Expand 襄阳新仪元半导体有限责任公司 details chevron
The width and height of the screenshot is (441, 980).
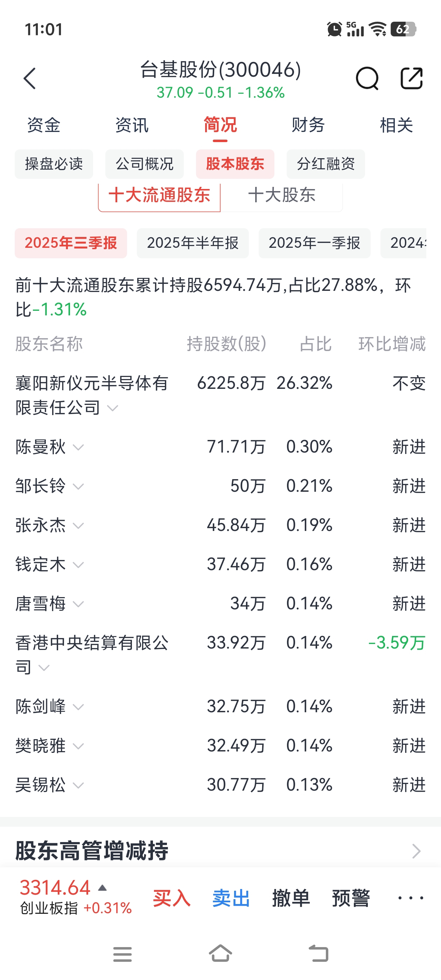pyautogui.click(x=113, y=408)
